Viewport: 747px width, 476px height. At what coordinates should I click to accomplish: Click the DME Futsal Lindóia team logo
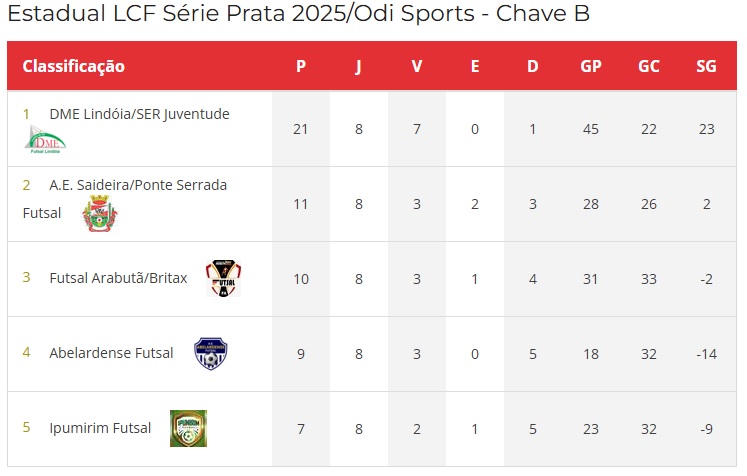(45, 139)
